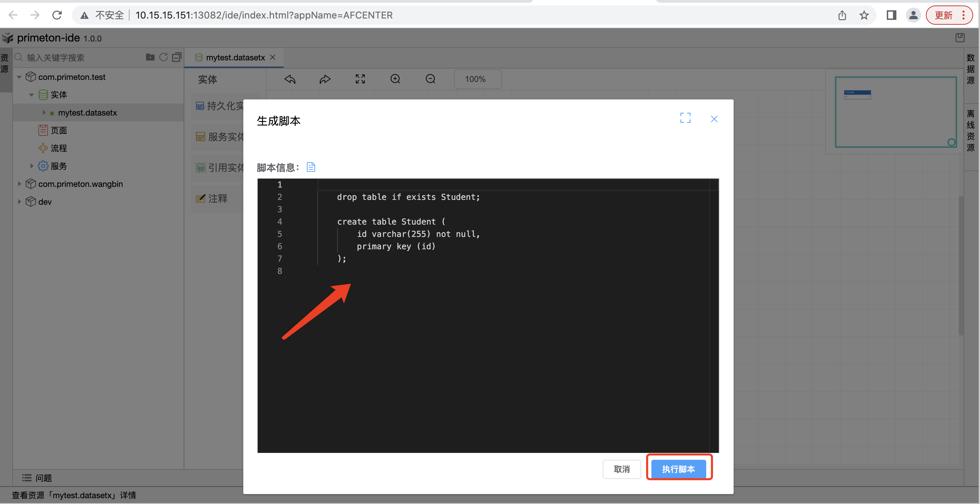This screenshot has width=980, height=504.
Task: Click the 执行脚本 button
Action: [678, 469]
